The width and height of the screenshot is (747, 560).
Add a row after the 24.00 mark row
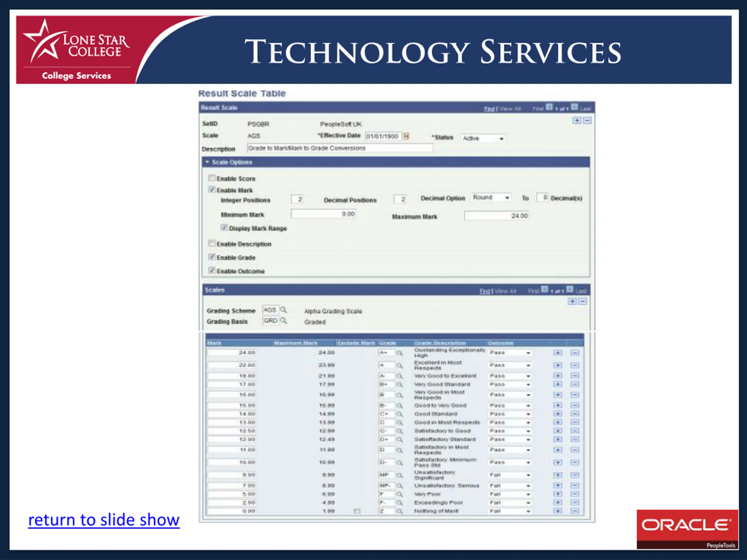pos(558,352)
